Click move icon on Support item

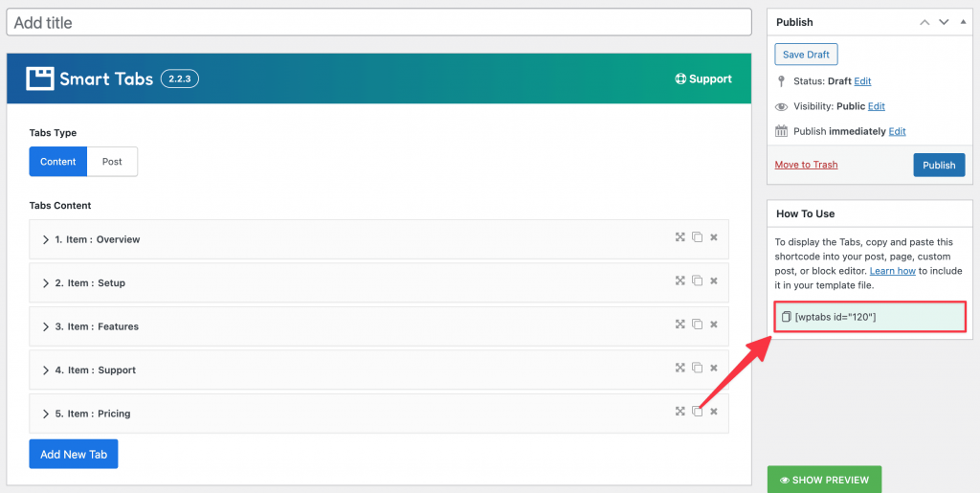pos(680,368)
